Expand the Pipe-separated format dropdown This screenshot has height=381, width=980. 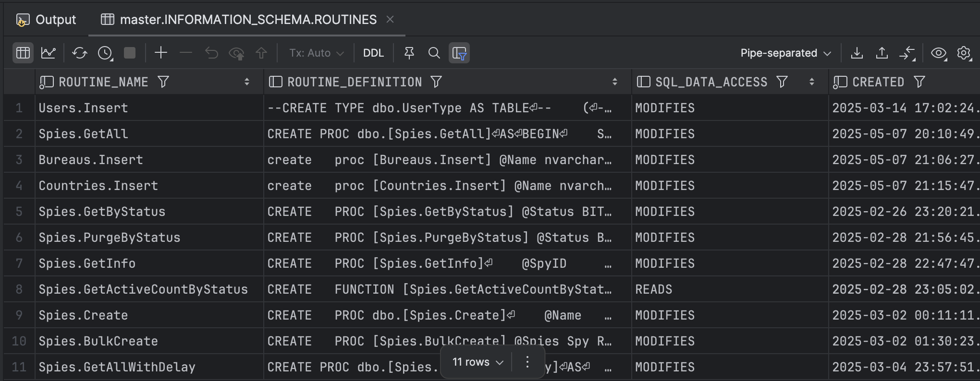(785, 53)
